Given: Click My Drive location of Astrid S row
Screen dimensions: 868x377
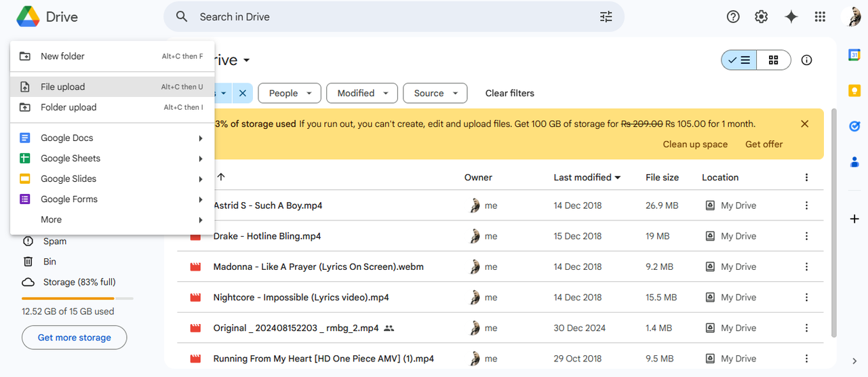Looking at the screenshot, I should [731, 205].
